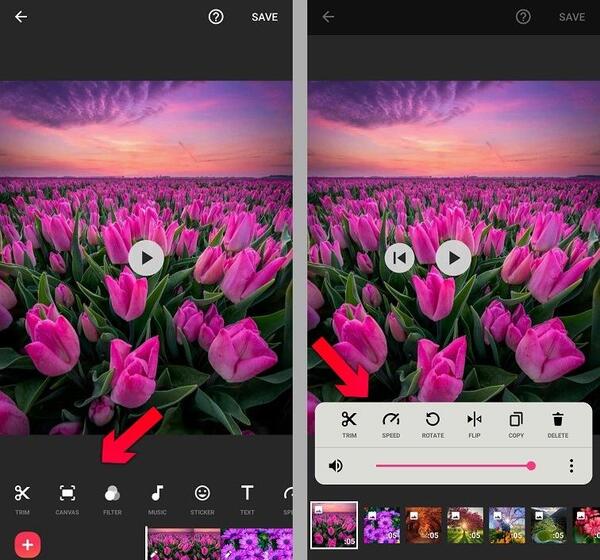The height and width of the screenshot is (560, 600).
Task: Select the sunlit red tree thumbnail
Action: pyautogui.click(x=465, y=525)
